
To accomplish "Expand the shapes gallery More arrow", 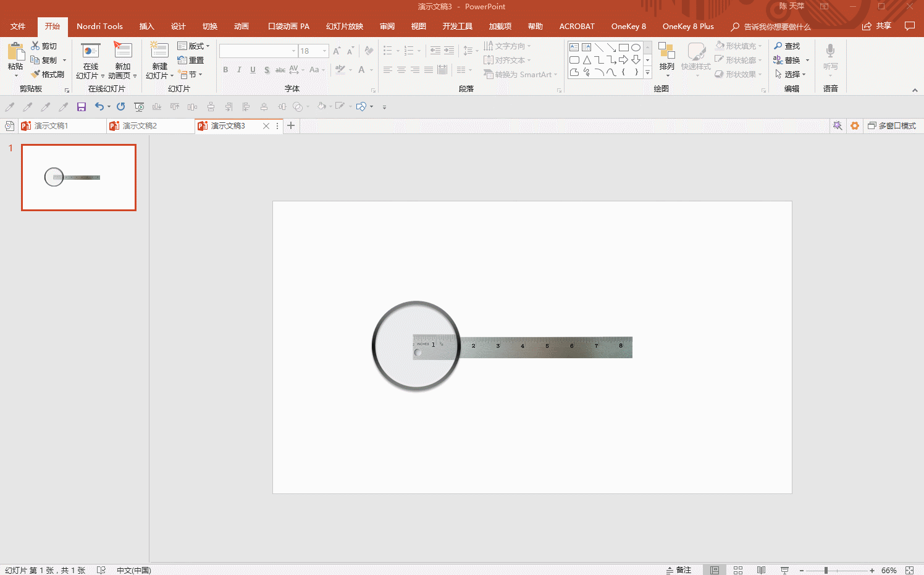I will pyautogui.click(x=647, y=73).
